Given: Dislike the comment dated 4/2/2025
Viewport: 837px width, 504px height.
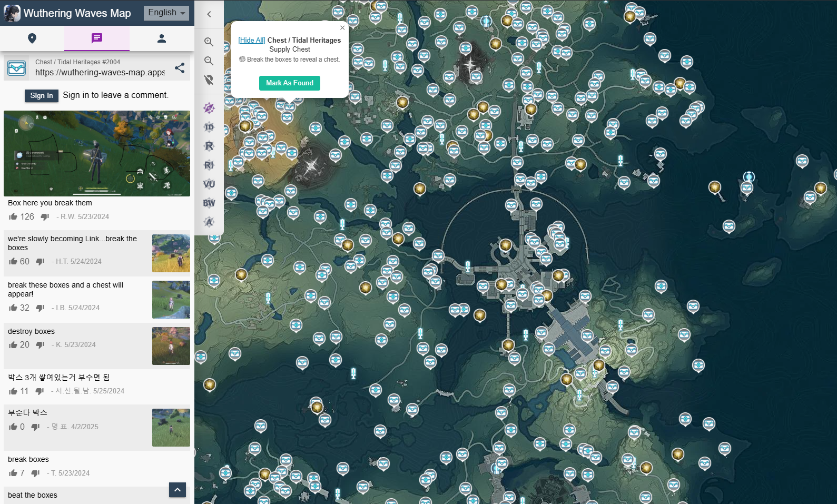Looking at the screenshot, I should coord(35,427).
